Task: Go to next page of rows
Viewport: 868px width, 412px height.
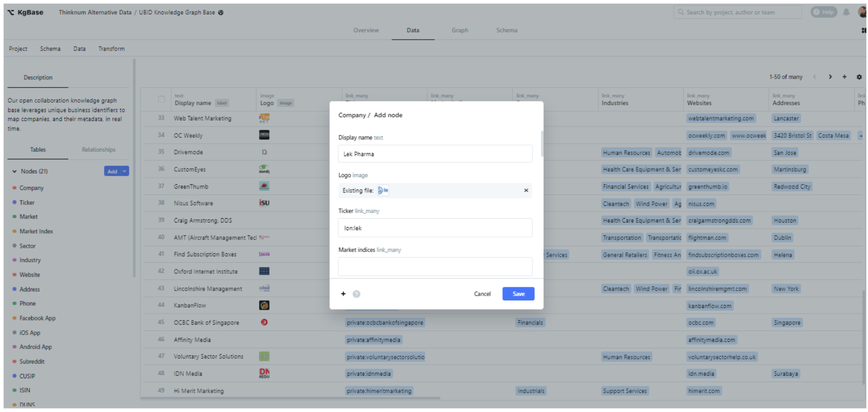Action: [x=830, y=77]
